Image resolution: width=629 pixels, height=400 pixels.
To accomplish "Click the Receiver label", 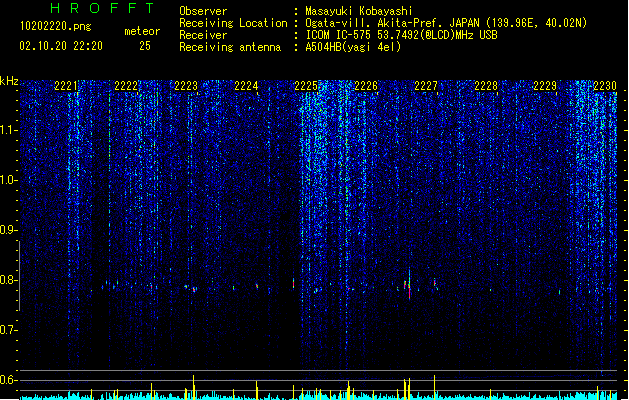I will pyautogui.click(x=203, y=35).
